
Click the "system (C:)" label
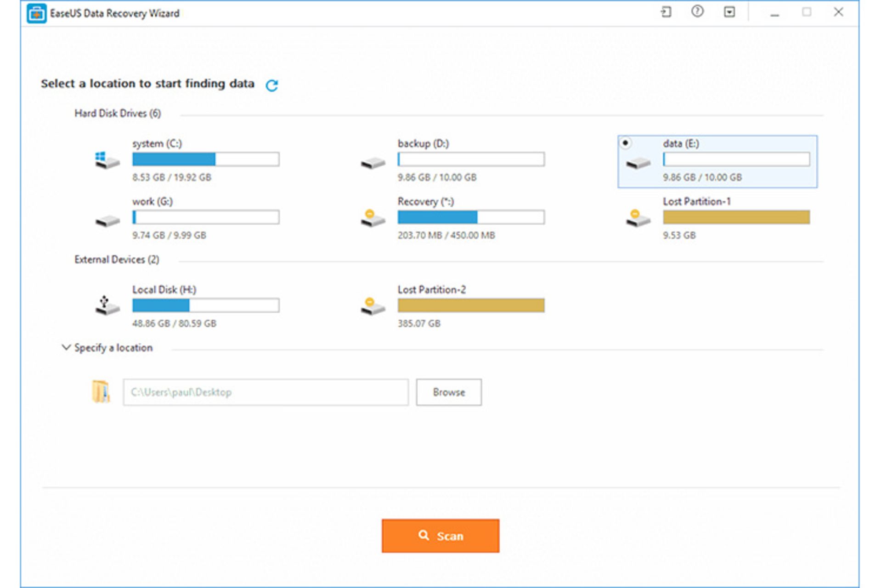(x=157, y=144)
